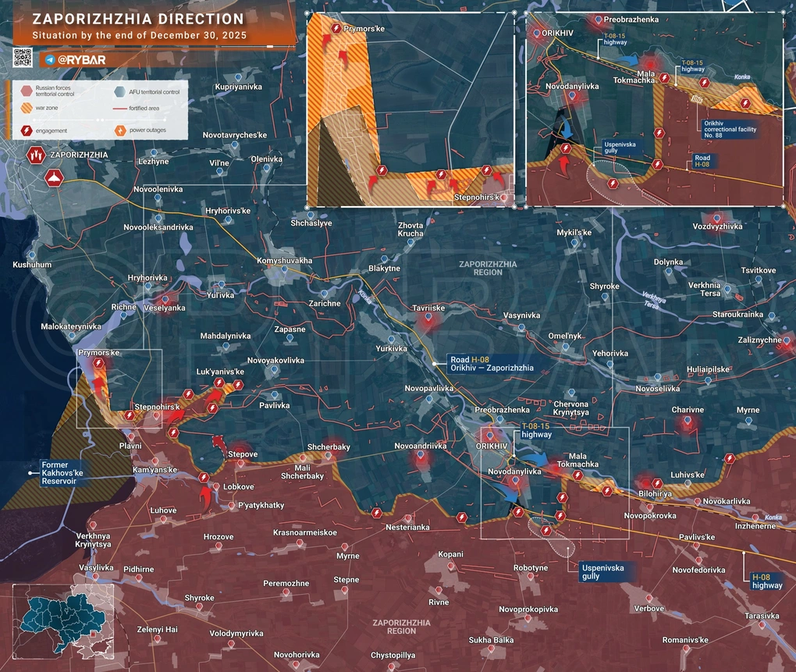Select the red drone hexagon icon
796x672 pixels.
[x=53, y=179]
